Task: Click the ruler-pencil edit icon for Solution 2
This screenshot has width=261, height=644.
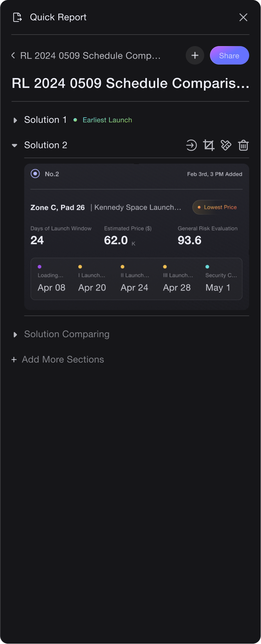Action: click(x=226, y=145)
